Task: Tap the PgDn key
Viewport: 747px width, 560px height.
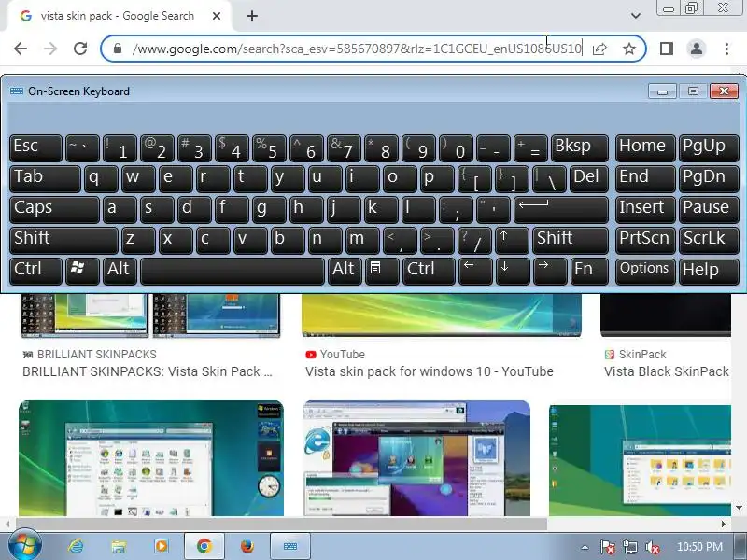Action: coord(709,179)
